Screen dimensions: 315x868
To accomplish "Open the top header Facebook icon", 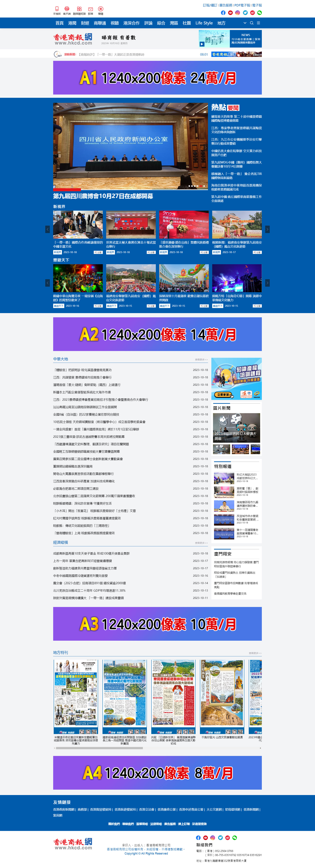I will (223, 13).
